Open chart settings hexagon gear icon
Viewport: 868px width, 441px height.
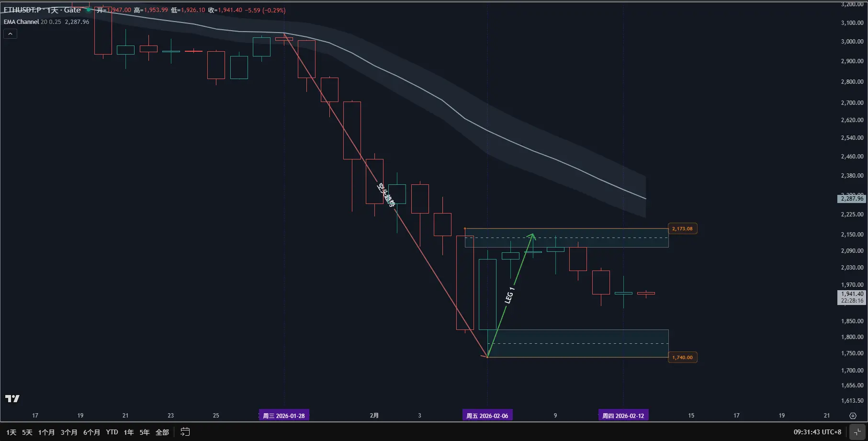coord(853,416)
